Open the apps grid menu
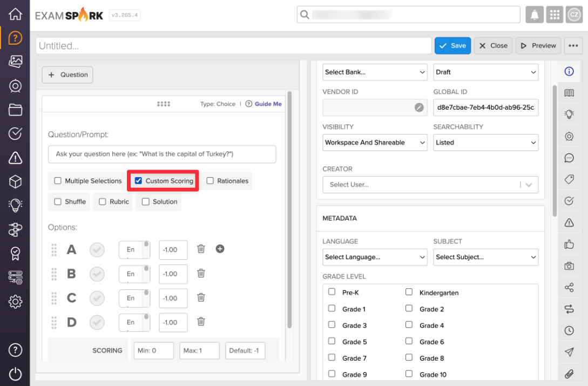The width and height of the screenshot is (588, 386). click(x=554, y=15)
